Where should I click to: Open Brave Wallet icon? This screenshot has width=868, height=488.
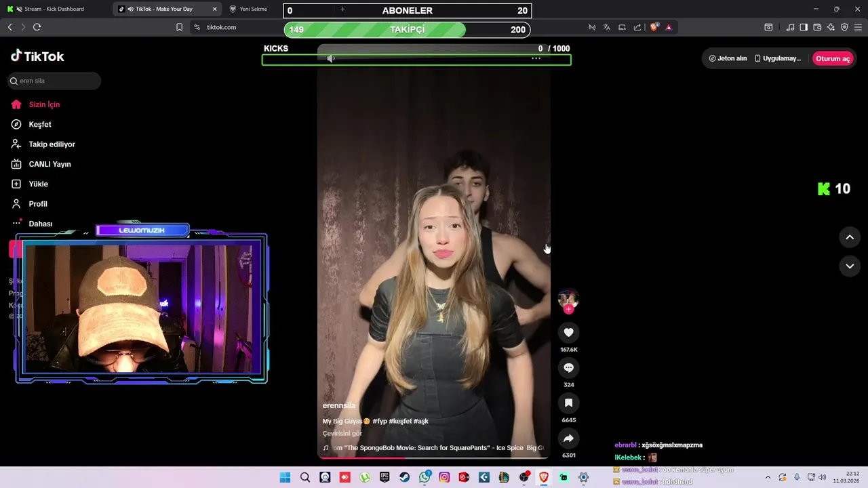(817, 27)
